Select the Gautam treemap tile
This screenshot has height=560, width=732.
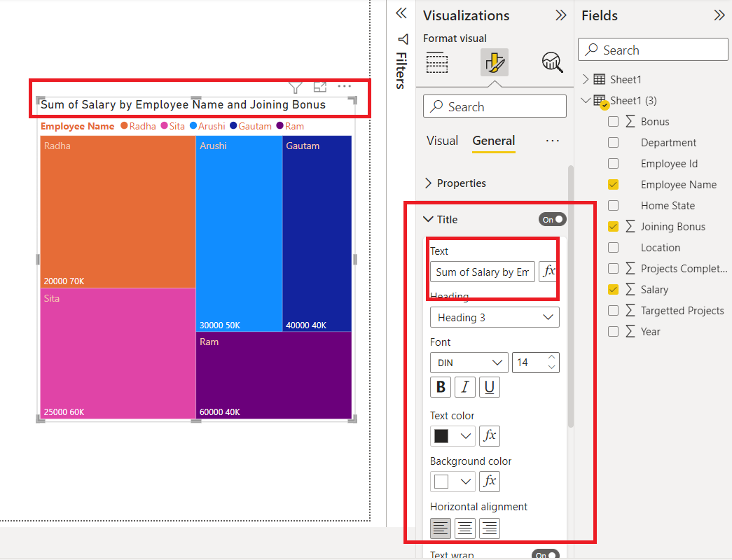point(317,233)
